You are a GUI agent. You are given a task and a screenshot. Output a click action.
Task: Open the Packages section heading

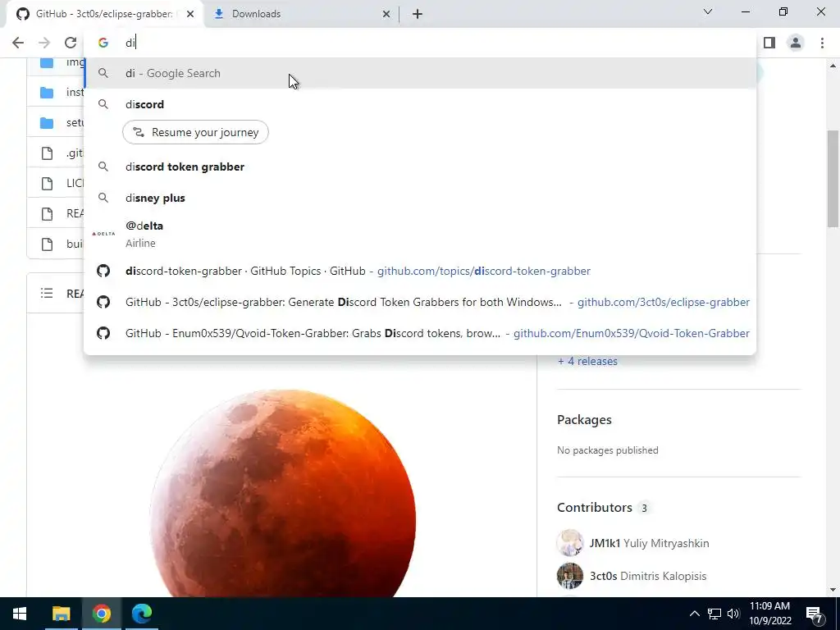[x=584, y=419]
